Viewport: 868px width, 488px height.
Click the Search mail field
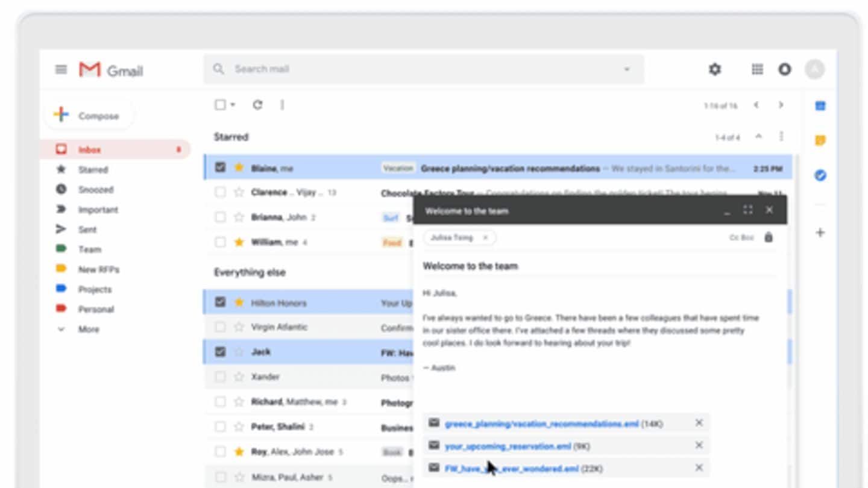[x=423, y=69]
